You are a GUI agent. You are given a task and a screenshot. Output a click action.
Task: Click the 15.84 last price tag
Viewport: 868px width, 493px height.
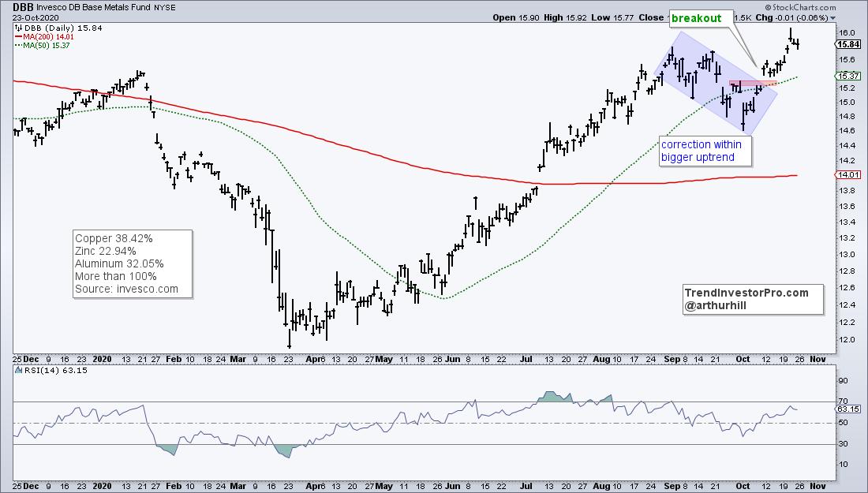(850, 45)
